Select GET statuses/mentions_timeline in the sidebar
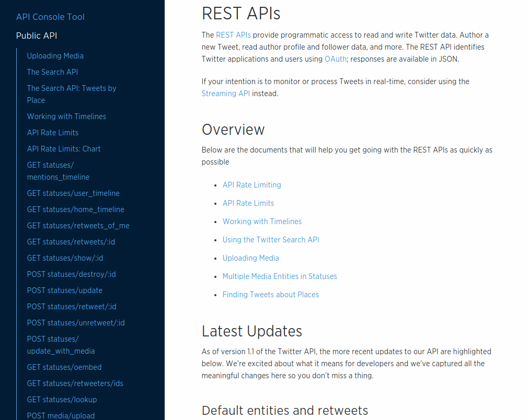Image resolution: width=528 pixels, height=420 pixels. 58,171
